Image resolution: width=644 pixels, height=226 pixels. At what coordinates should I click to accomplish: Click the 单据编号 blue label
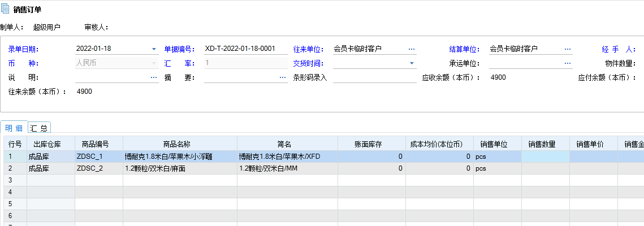(179, 49)
